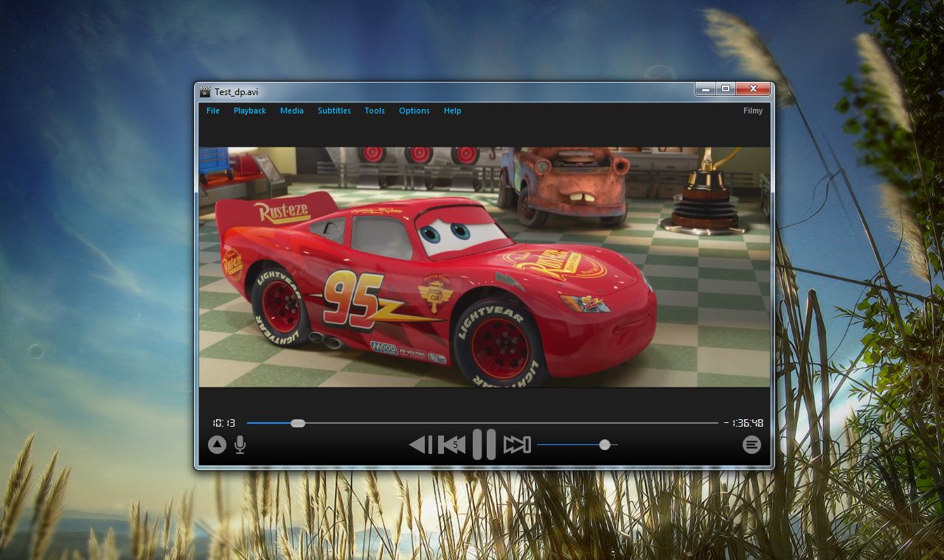Click the microphone audio icon
Viewport: 944px width, 560px height.
click(x=240, y=444)
